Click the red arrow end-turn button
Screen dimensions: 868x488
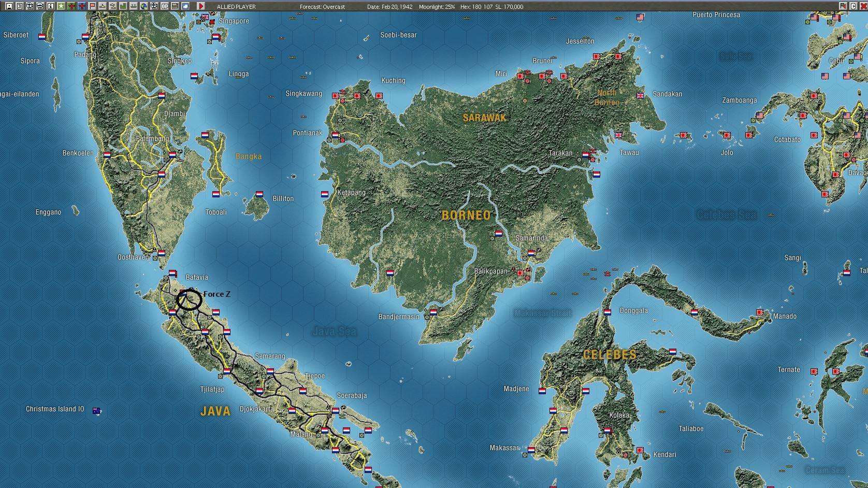[201, 6]
